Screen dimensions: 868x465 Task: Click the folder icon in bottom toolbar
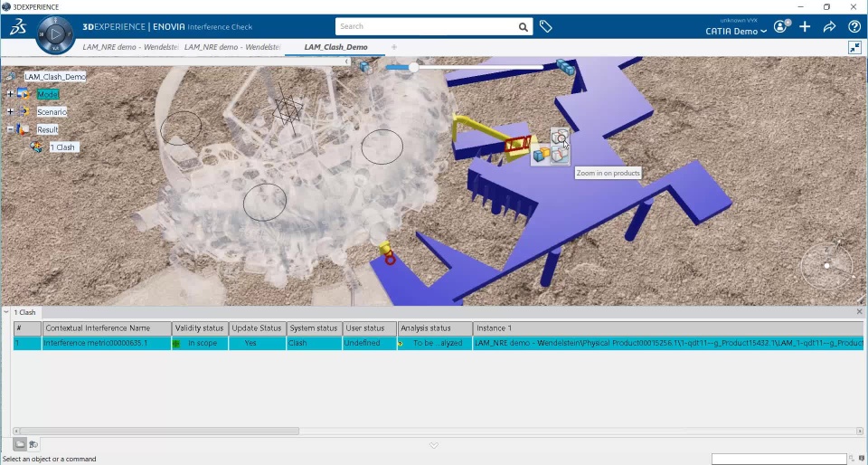(x=19, y=444)
